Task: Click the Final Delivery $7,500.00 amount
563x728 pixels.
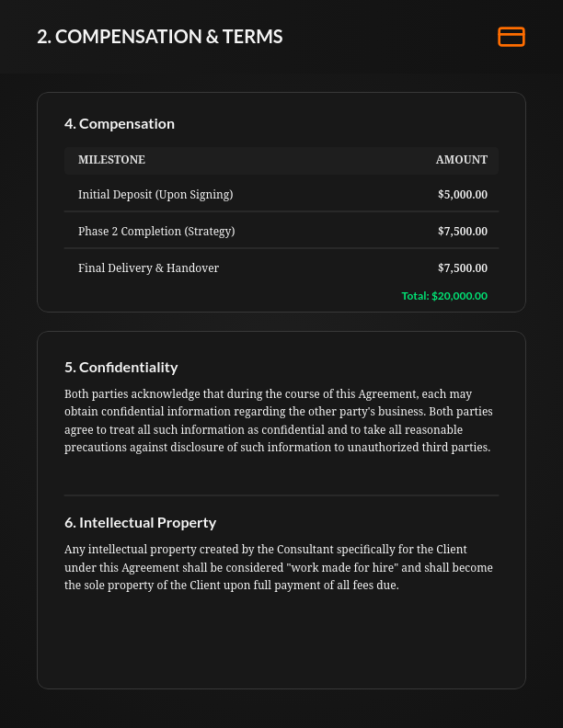Action: tap(463, 268)
